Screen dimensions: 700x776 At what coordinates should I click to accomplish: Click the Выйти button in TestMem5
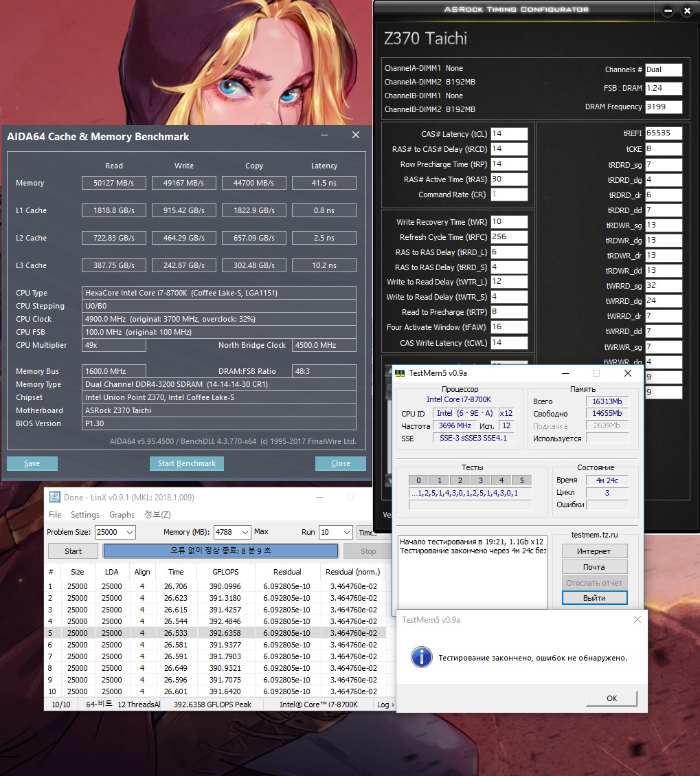click(594, 598)
